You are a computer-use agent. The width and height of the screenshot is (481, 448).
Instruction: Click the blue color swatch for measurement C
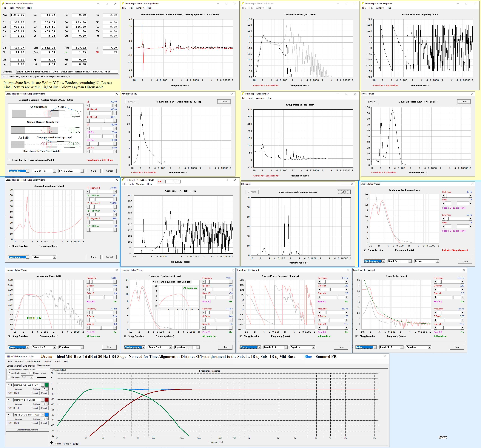coord(47,415)
